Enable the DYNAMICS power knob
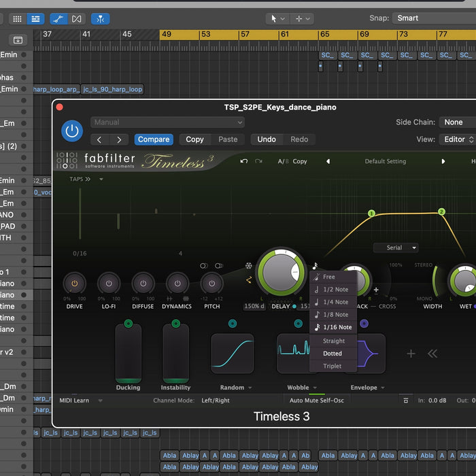476x476 pixels. click(x=177, y=284)
